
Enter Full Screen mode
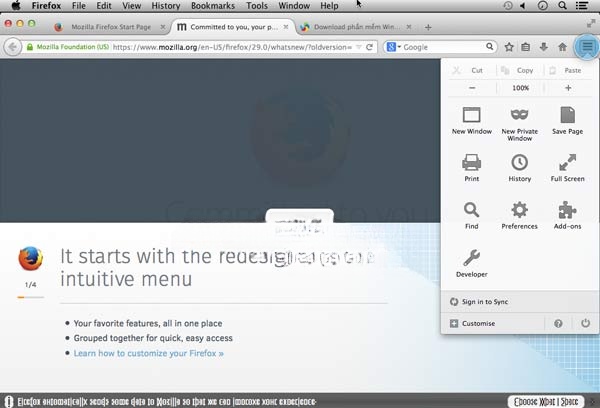567,168
